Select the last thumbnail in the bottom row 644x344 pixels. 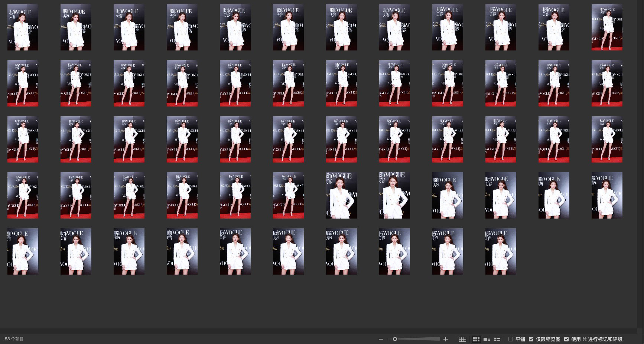(501, 251)
